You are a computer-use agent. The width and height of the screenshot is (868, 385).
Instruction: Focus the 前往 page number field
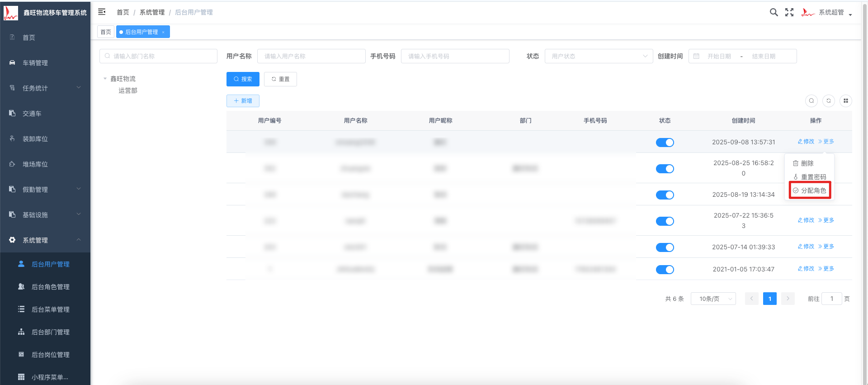click(x=832, y=299)
